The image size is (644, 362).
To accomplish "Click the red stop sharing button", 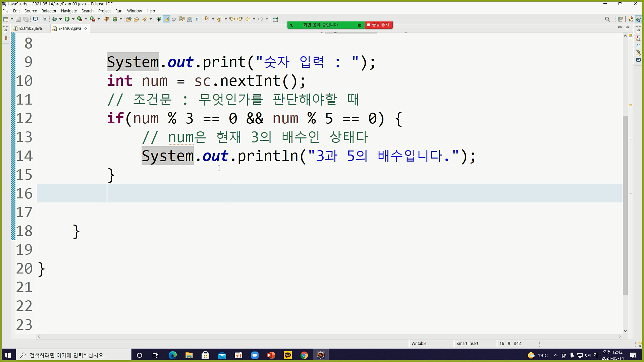I will [378, 25].
